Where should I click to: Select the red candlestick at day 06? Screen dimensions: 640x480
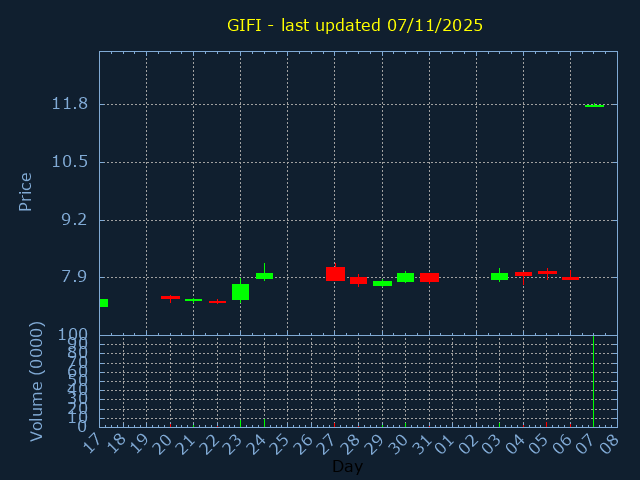point(570,278)
